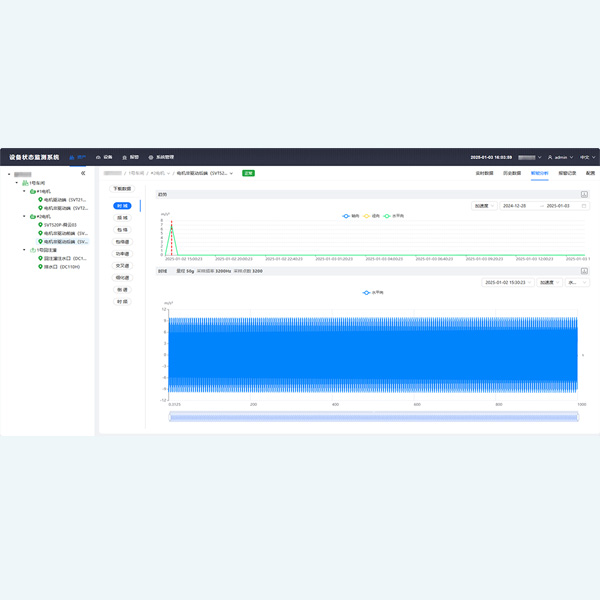Collapse the sidebar with double-chevron icon

click(83, 173)
